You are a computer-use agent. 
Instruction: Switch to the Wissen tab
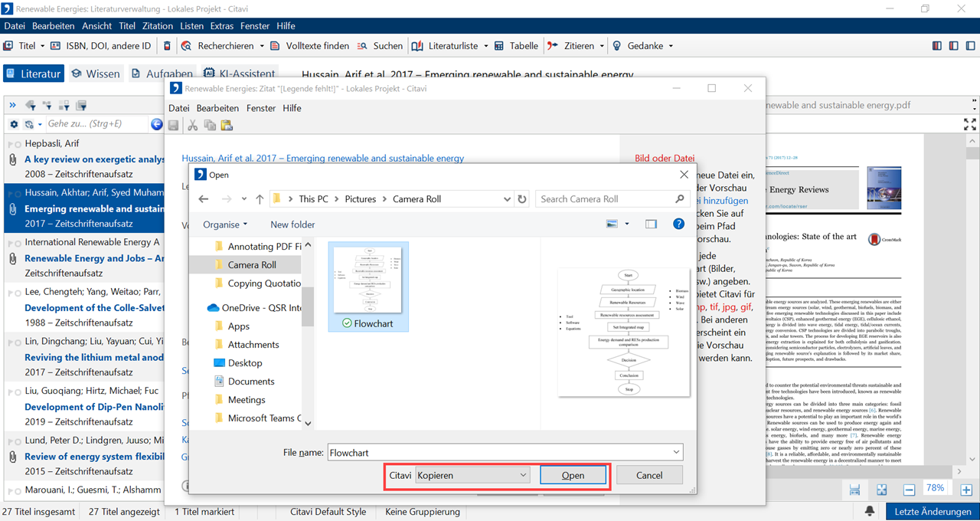(x=96, y=74)
